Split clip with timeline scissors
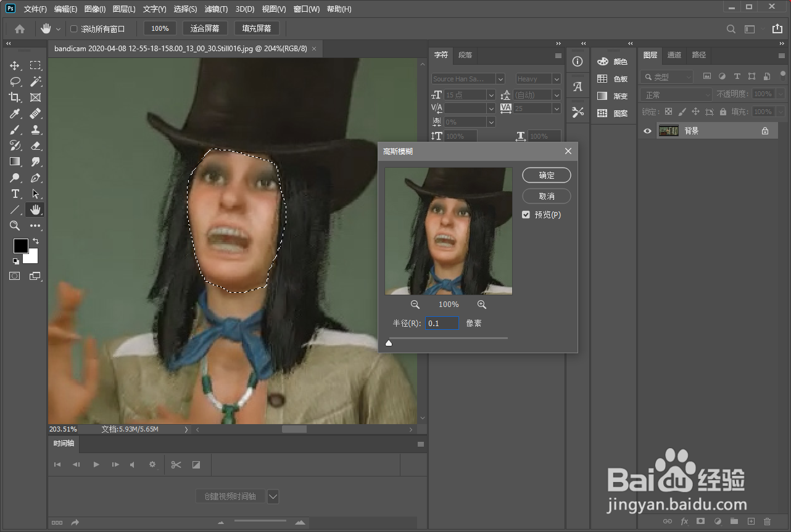The height and width of the screenshot is (532, 791). [x=176, y=465]
